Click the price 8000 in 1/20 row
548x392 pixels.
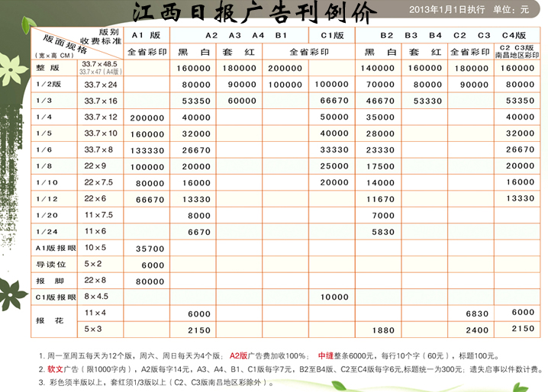click(x=199, y=216)
